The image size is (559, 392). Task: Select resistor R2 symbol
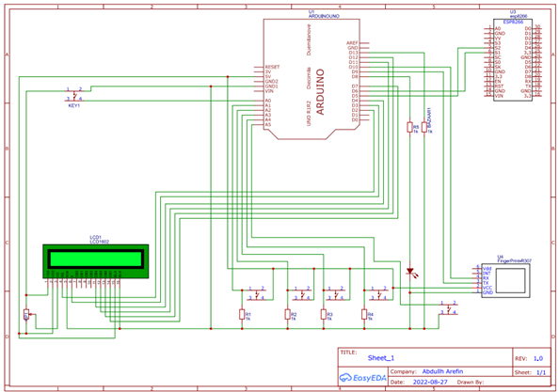(287, 314)
